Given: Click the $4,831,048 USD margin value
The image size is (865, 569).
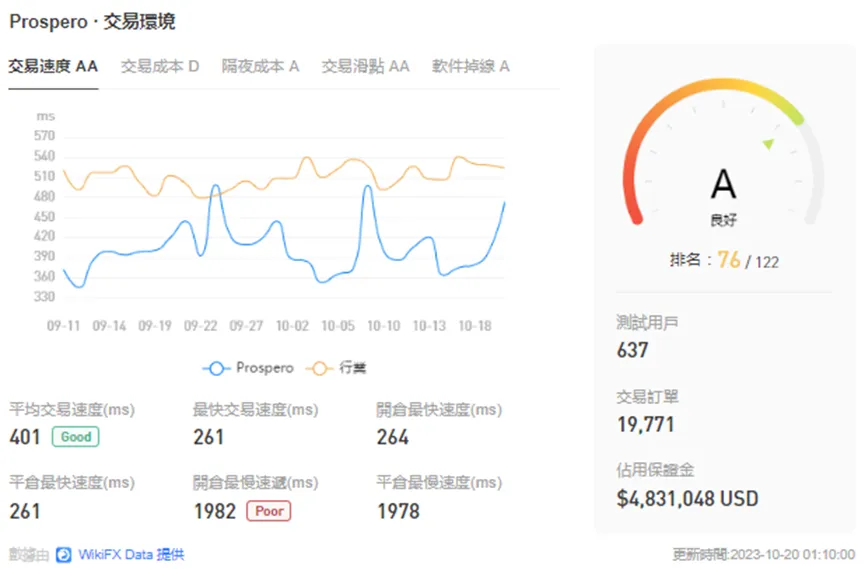Looking at the screenshot, I should click(x=687, y=499).
